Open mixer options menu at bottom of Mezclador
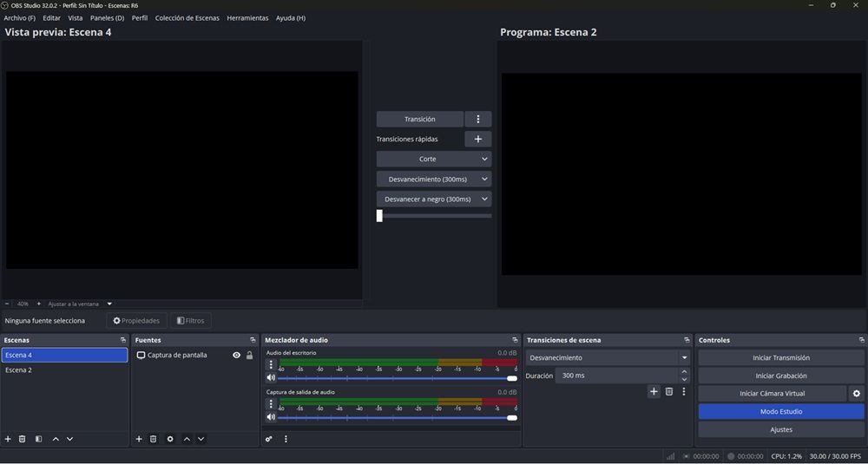The height and width of the screenshot is (464, 868). tap(286, 439)
